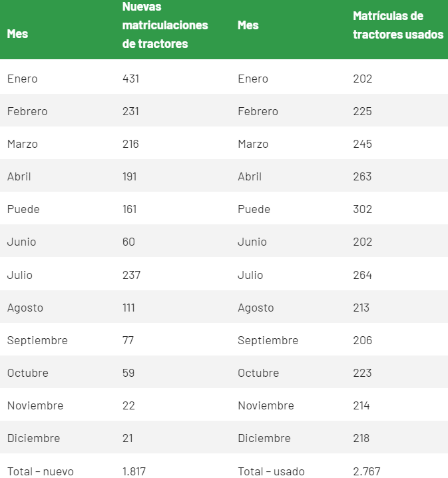The width and height of the screenshot is (448, 478).
Task: Select the second Mes column header
Action: pos(248,25)
